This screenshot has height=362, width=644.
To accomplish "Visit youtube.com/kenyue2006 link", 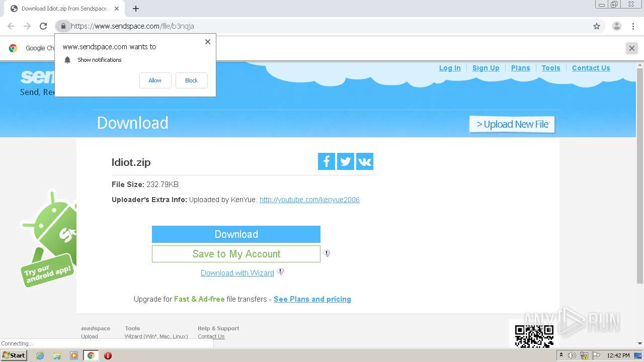I will (x=309, y=200).
